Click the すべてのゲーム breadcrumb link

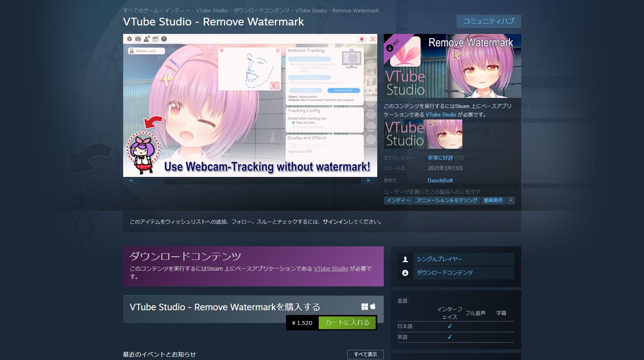coord(141,10)
